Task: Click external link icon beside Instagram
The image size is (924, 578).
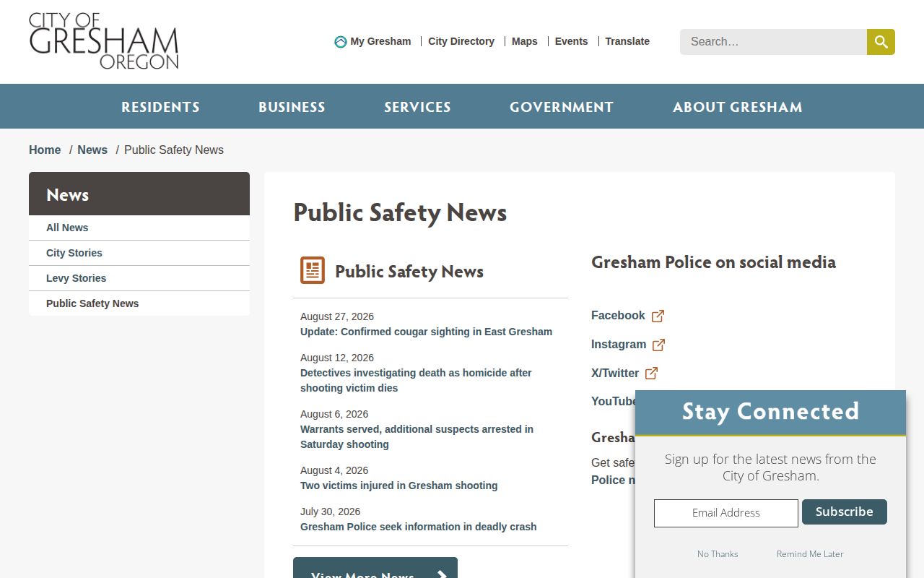Action: (x=658, y=345)
